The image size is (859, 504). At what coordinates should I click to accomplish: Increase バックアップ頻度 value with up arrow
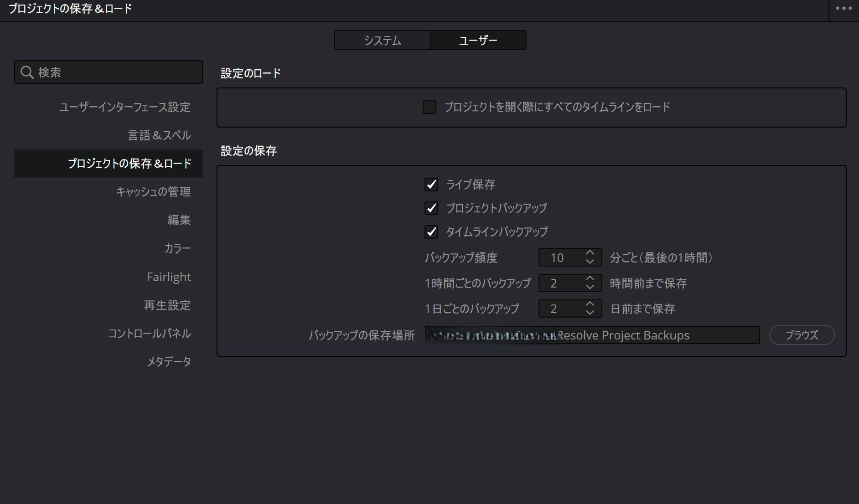click(590, 252)
